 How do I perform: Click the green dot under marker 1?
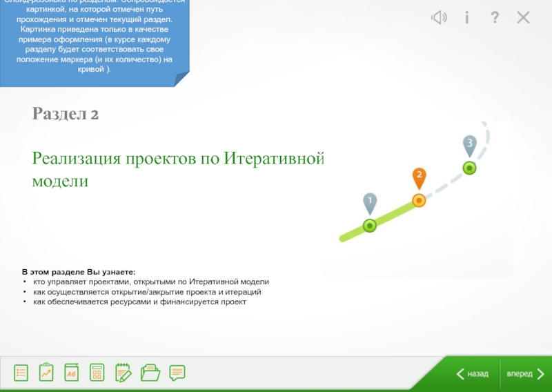pos(370,226)
